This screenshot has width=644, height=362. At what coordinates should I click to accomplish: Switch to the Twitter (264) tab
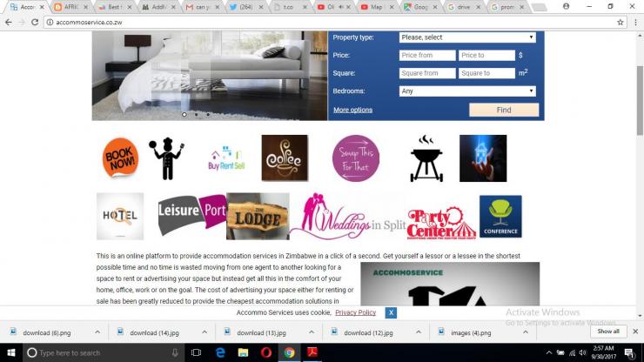click(x=245, y=7)
